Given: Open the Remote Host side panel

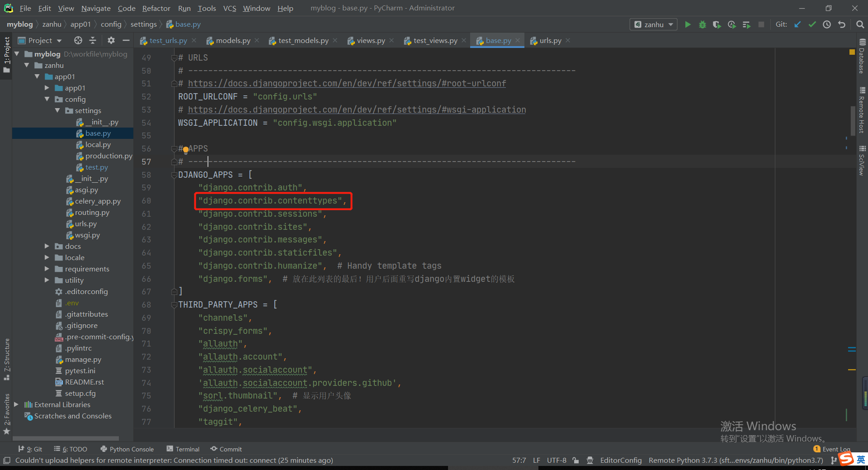Looking at the screenshot, I should tap(862, 110).
